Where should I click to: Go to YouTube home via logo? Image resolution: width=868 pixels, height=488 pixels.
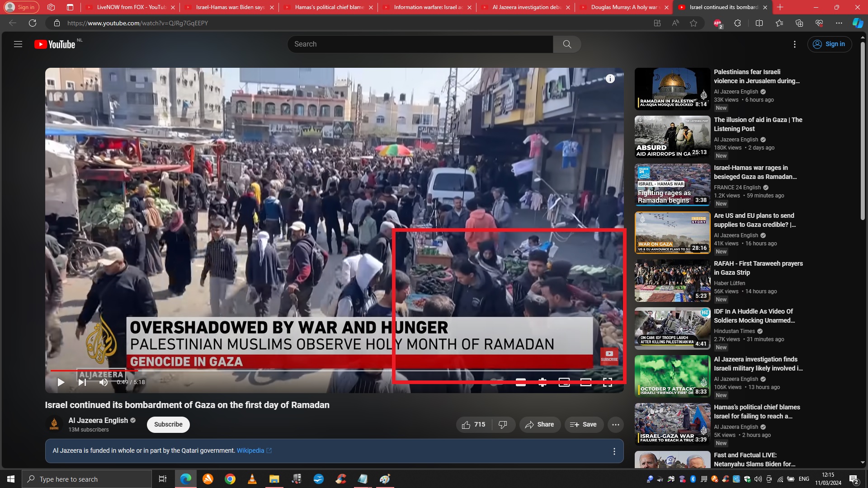55,44
